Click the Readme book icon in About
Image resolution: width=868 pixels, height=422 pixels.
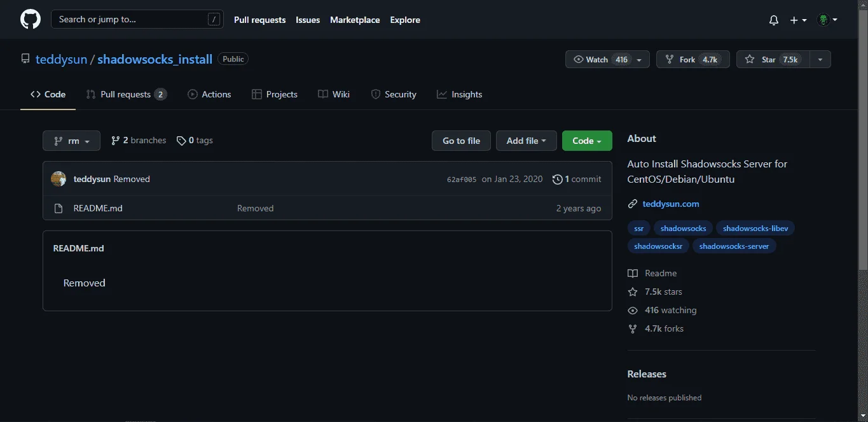click(x=633, y=273)
